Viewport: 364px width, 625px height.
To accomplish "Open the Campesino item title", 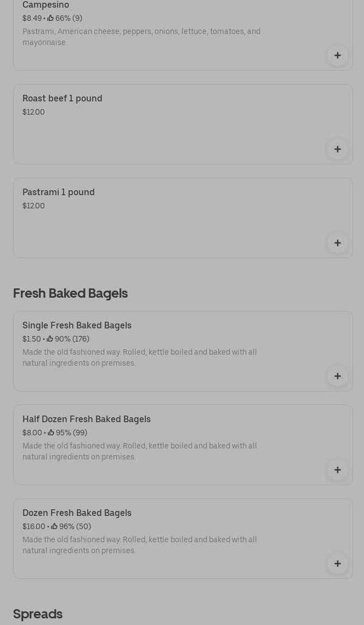I will coord(46,5).
